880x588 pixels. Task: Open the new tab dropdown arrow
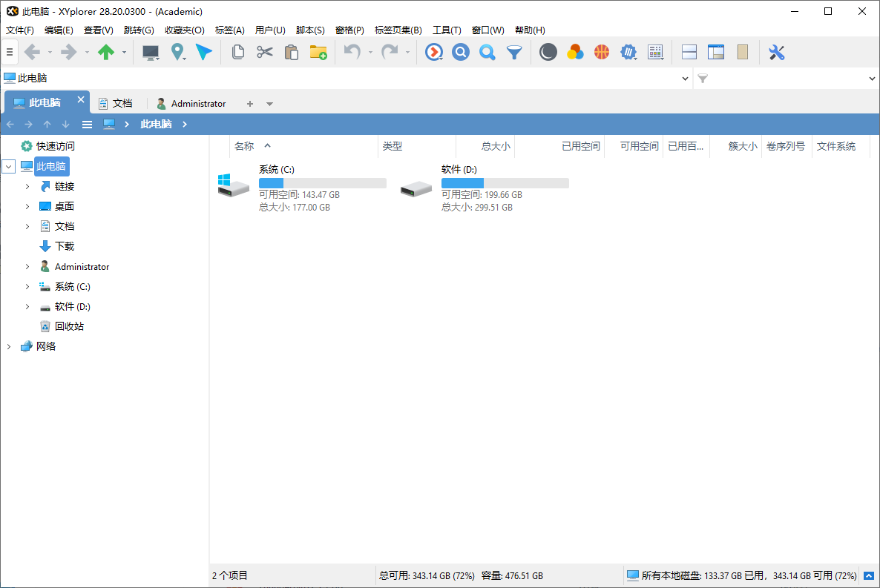click(269, 102)
